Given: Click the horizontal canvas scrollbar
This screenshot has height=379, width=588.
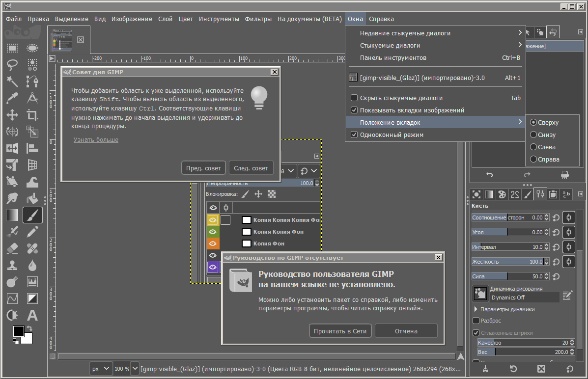Looking at the screenshot, I should pos(257,356).
